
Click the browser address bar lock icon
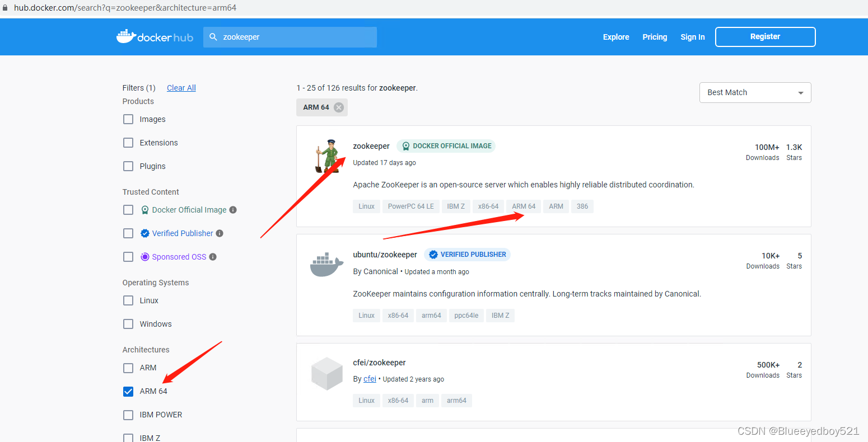(5, 8)
